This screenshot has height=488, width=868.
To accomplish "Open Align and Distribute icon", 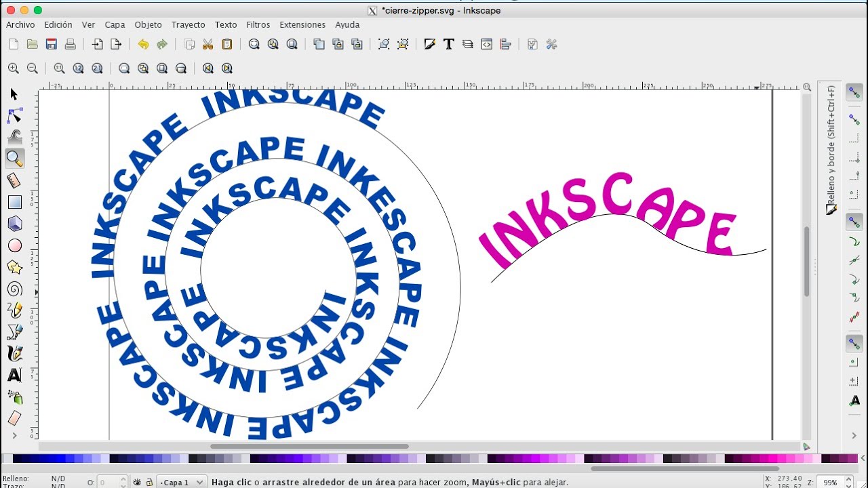I will point(505,44).
